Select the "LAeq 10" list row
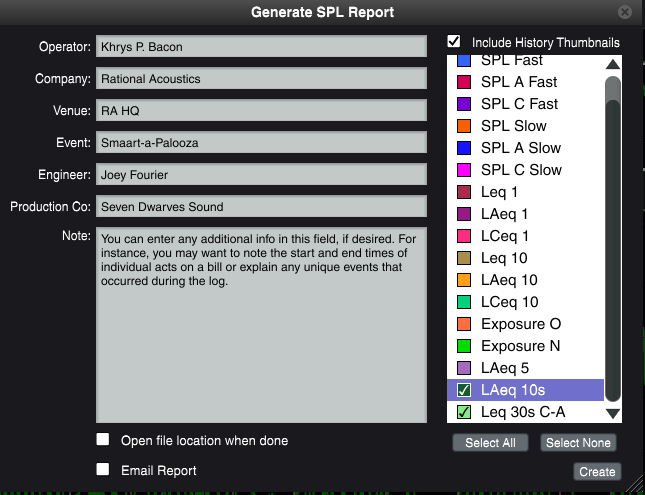645x495 pixels. (x=525, y=280)
